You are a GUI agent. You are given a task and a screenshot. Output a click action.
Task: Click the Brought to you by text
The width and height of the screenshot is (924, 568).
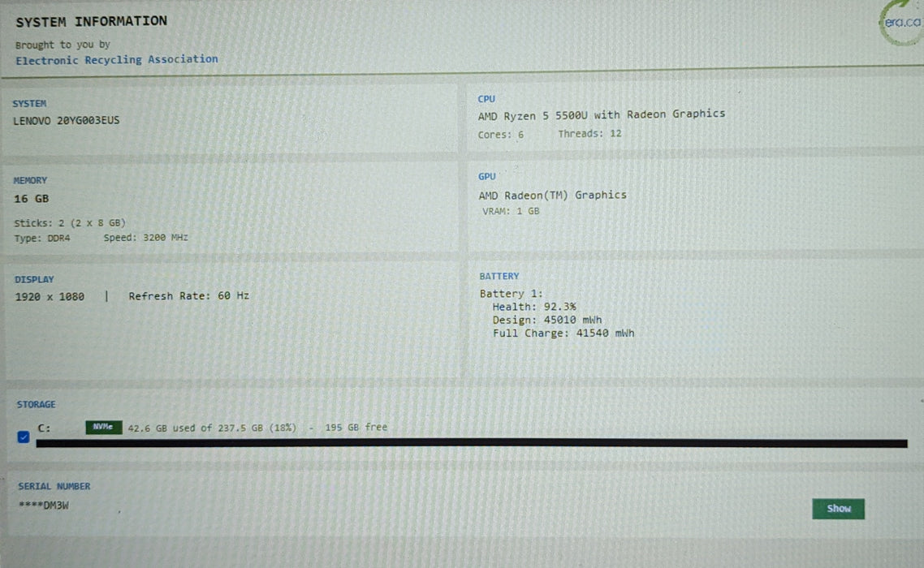tap(63, 45)
